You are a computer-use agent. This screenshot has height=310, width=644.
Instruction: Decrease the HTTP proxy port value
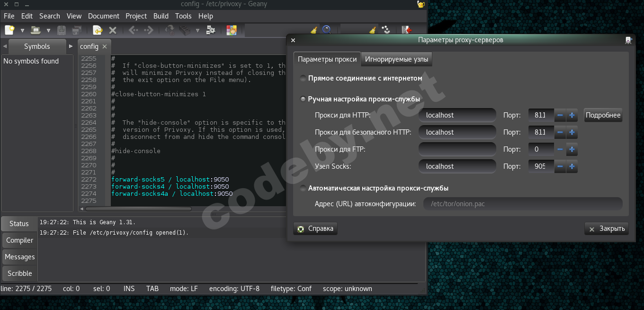(560, 115)
